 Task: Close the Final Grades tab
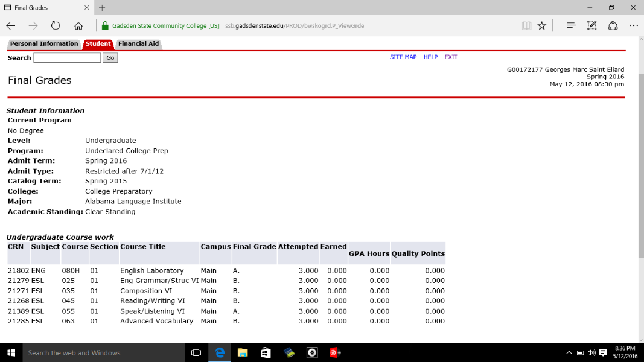(x=86, y=7)
